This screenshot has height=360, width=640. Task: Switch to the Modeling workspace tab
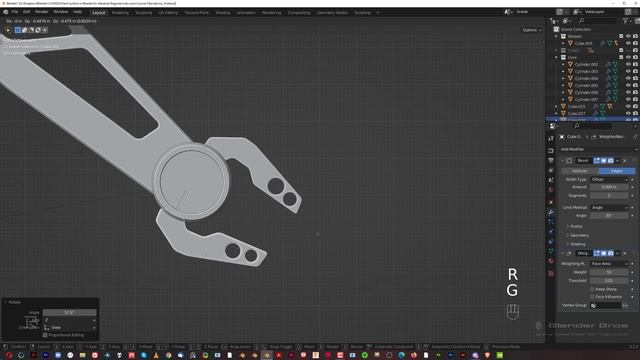click(x=120, y=13)
